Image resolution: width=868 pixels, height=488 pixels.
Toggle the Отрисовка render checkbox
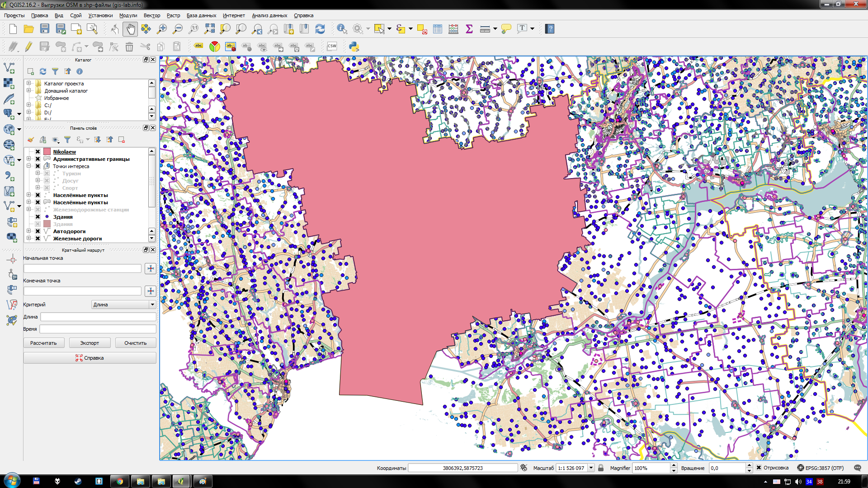[x=759, y=468]
